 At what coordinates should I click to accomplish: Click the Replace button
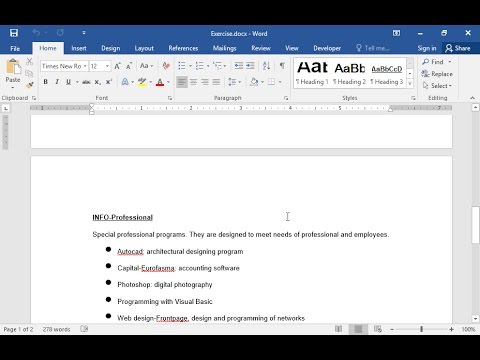coord(437,74)
